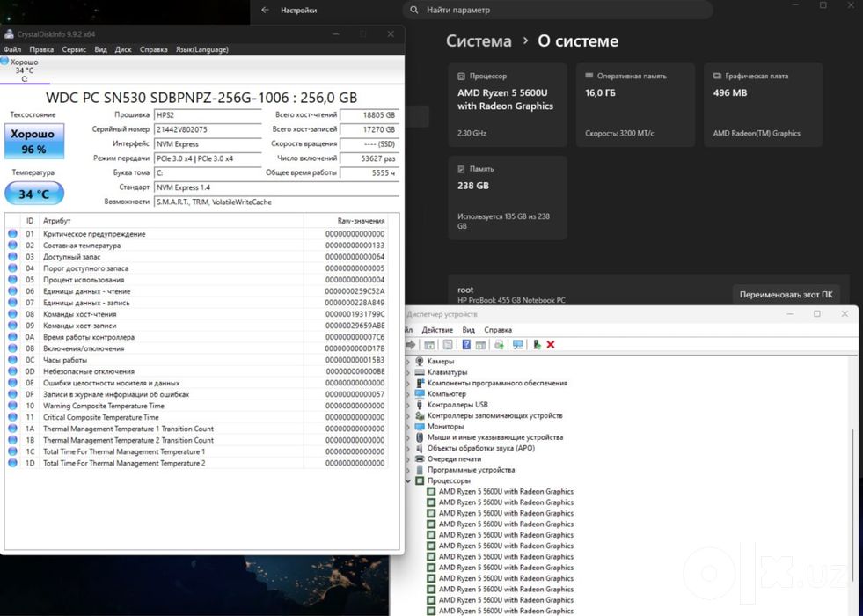This screenshot has width=863, height=616.
Task: Open the Сервис menu in CrystalDiskInfo
Action: click(74, 49)
